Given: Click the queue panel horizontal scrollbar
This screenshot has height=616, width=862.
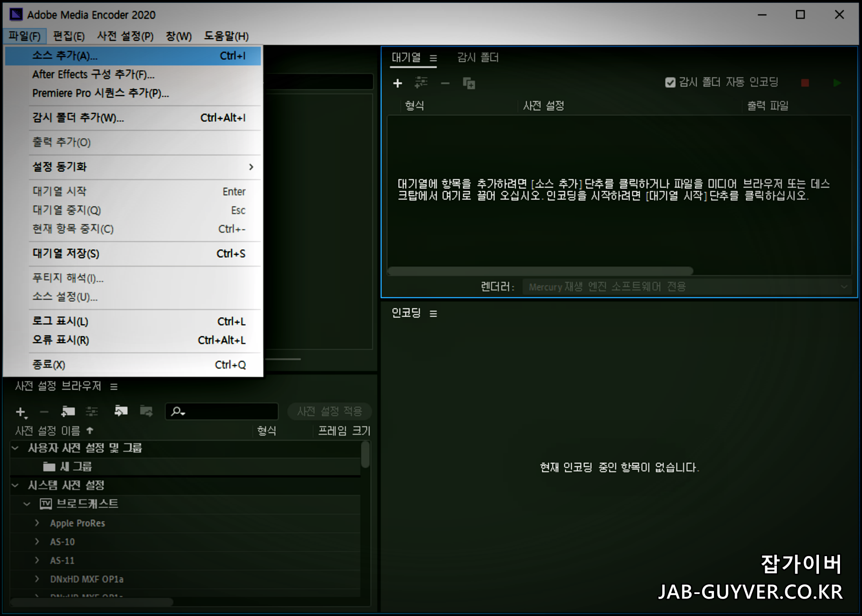Looking at the screenshot, I should (540, 271).
